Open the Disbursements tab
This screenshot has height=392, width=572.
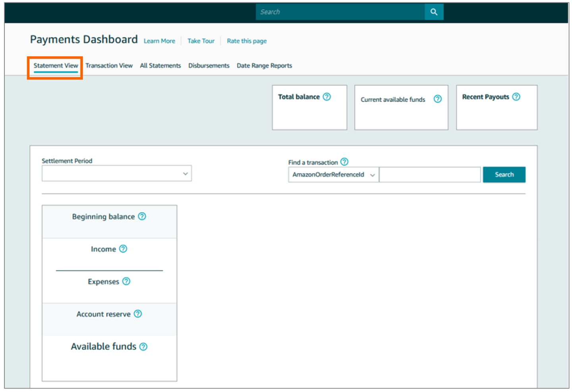[209, 65]
